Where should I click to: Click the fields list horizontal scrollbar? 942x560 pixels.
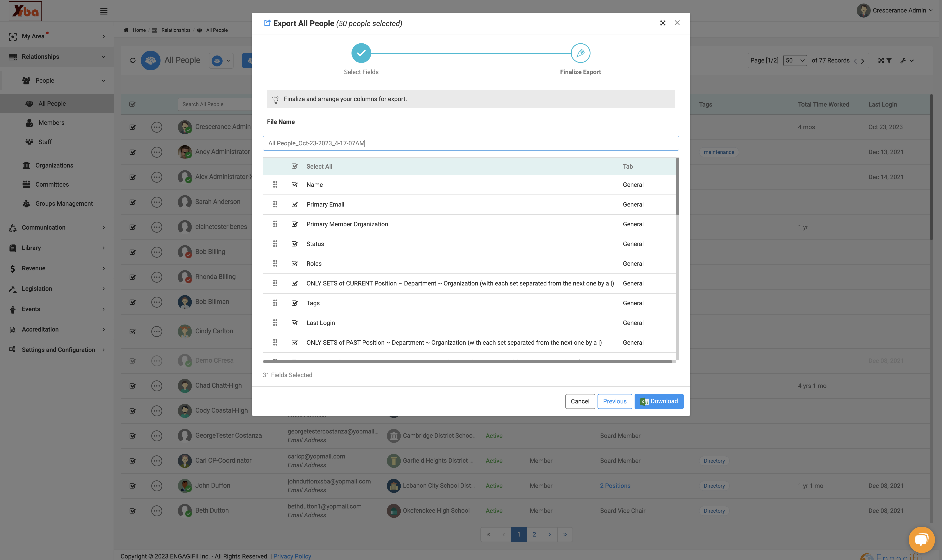(467, 362)
